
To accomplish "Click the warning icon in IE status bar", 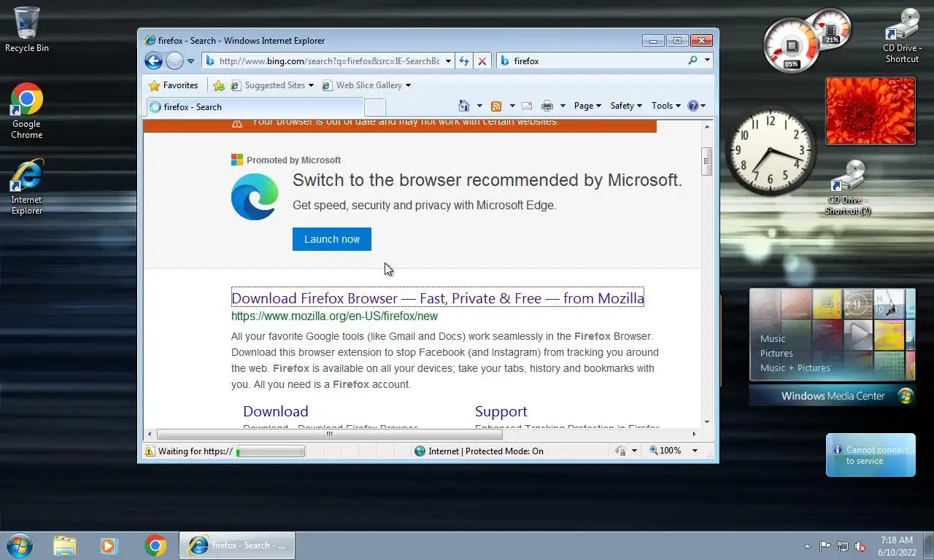I will pyautogui.click(x=150, y=451).
